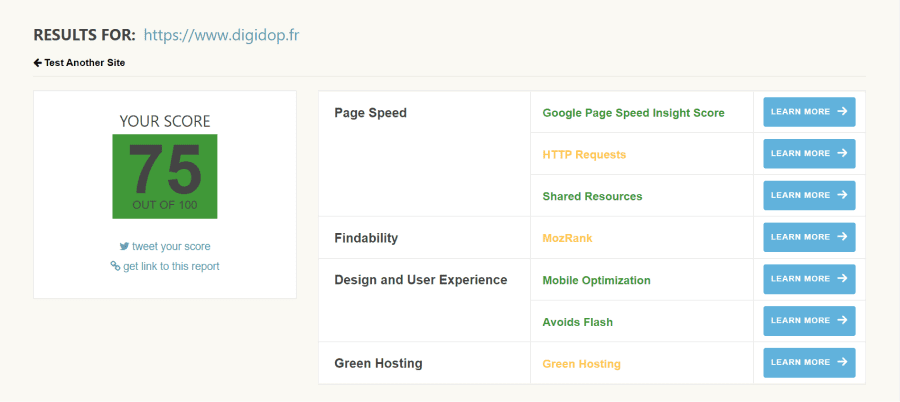This screenshot has width=900, height=402.
Task: Click the MozRank label
Action: point(567,238)
